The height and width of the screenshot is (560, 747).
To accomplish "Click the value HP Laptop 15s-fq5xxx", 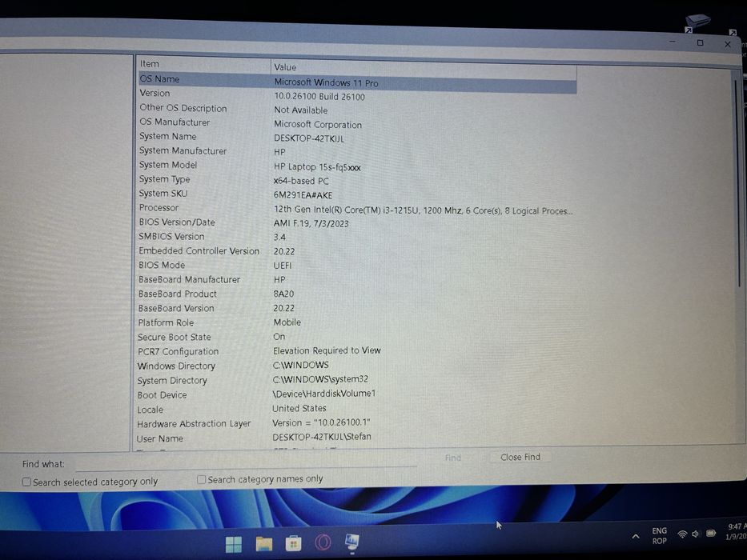I will [x=317, y=167].
